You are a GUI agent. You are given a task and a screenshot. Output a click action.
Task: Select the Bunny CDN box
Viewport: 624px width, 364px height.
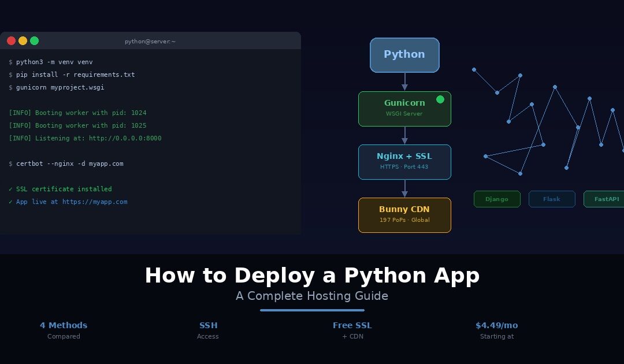click(404, 215)
